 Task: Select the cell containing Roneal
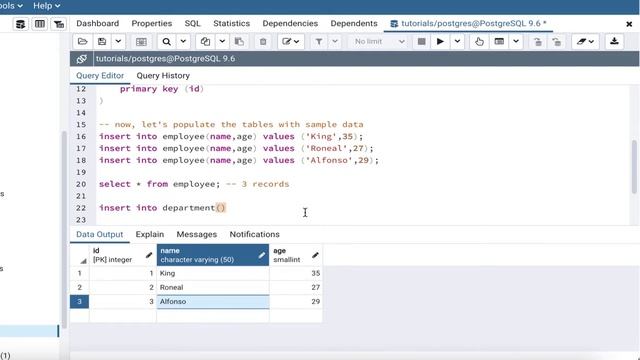coord(213,287)
